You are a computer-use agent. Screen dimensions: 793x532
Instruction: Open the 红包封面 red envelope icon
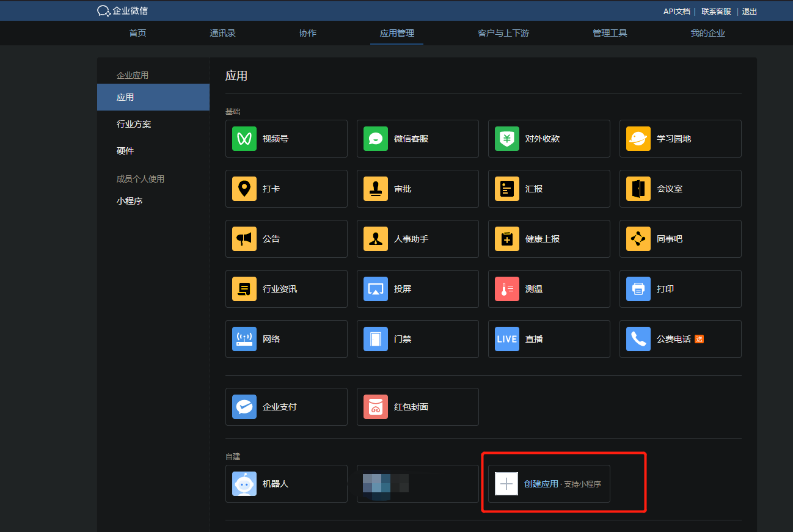click(376, 407)
